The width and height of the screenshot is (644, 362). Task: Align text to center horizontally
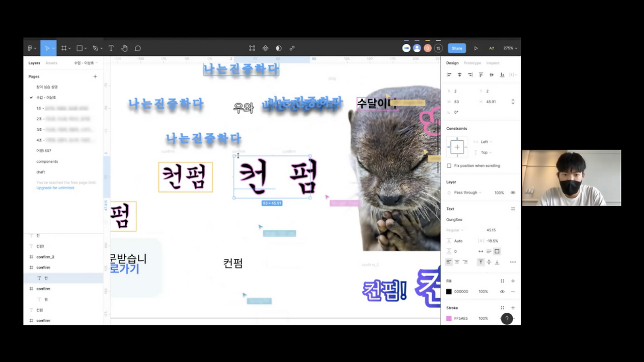[x=457, y=262]
